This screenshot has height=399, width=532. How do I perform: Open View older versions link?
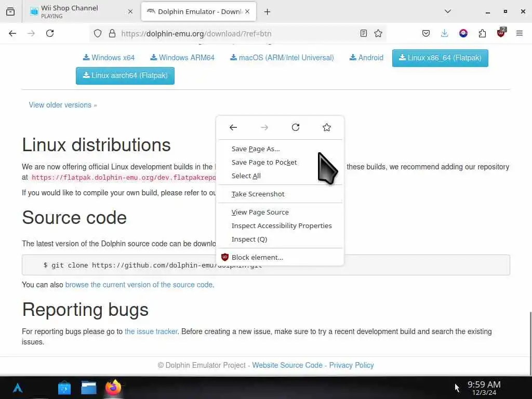(x=63, y=105)
